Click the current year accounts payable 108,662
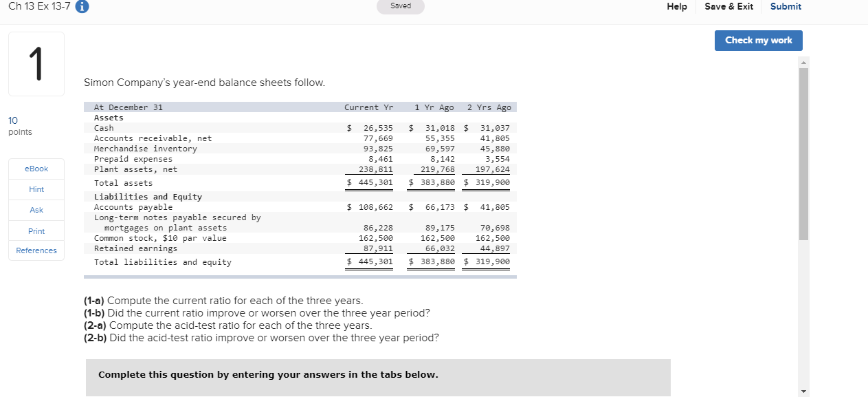The width and height of the screenshot is (868, 397). point(376,207)
